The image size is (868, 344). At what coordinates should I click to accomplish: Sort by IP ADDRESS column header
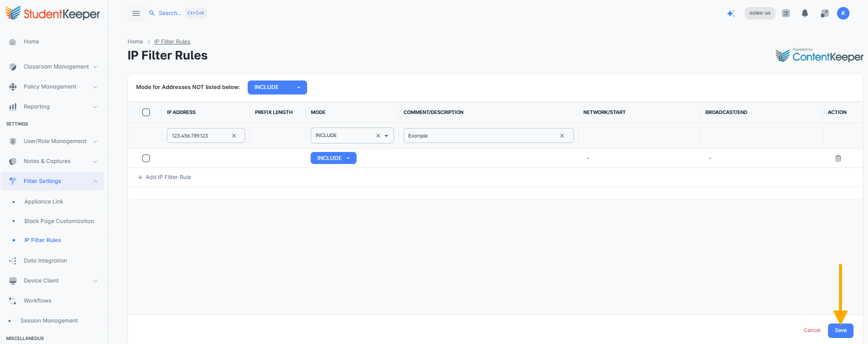click(181, 112)
